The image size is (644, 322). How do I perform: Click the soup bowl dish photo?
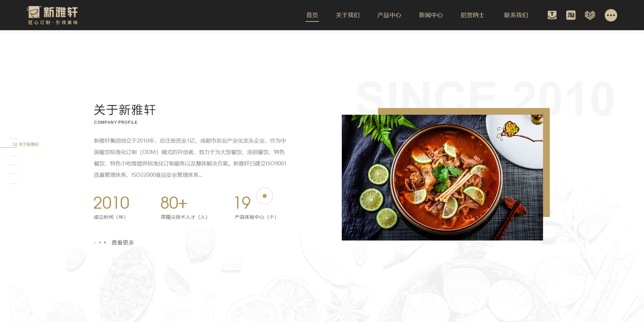442,177
